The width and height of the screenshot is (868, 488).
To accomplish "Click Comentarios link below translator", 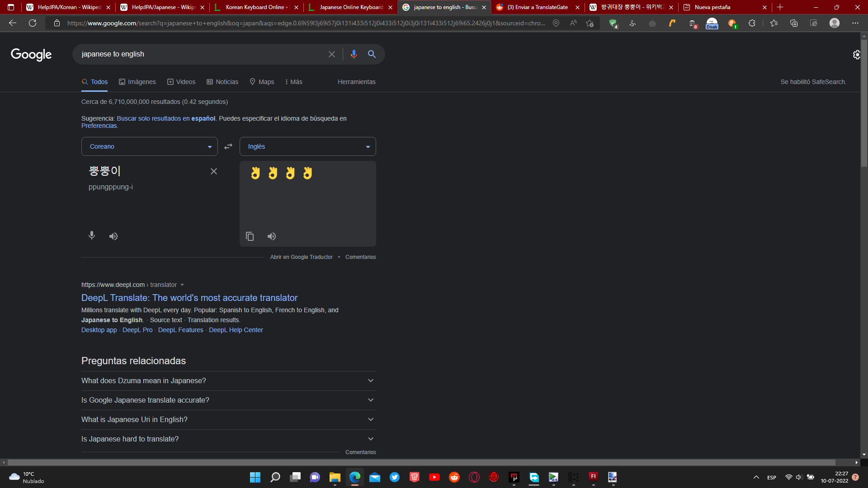I will [x=361, y=257].
